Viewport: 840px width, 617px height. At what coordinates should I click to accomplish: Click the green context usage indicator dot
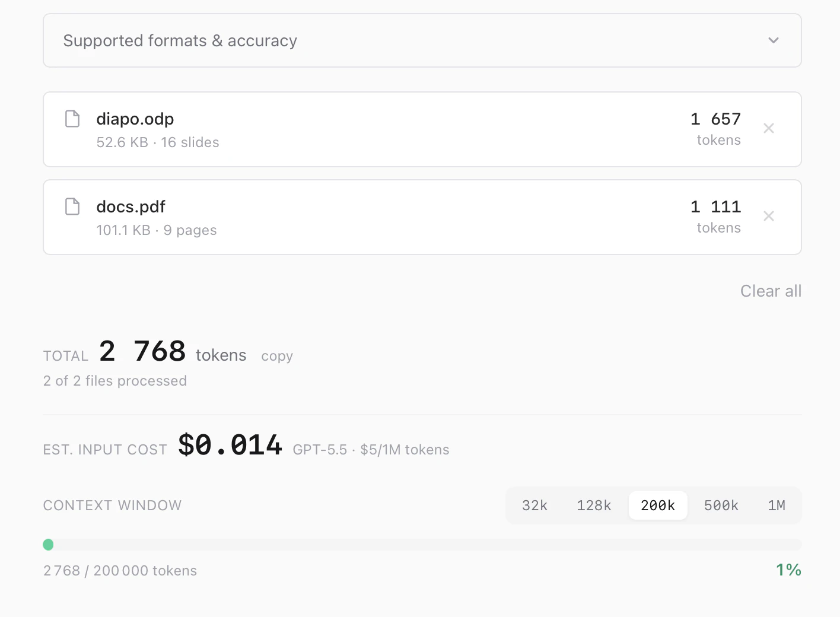[x=49, y=545]
